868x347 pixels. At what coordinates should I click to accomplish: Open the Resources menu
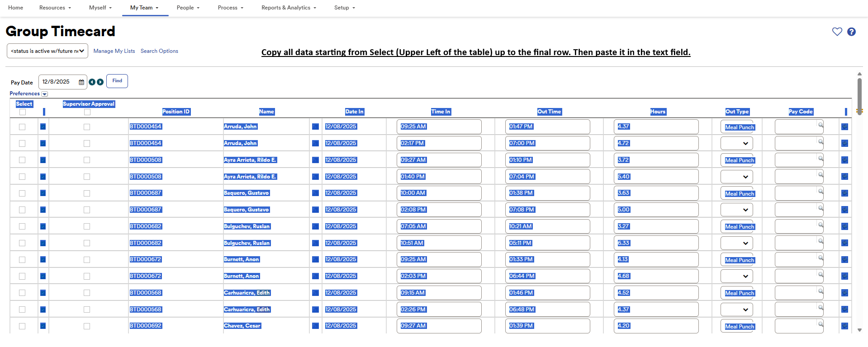coord(55,8)
